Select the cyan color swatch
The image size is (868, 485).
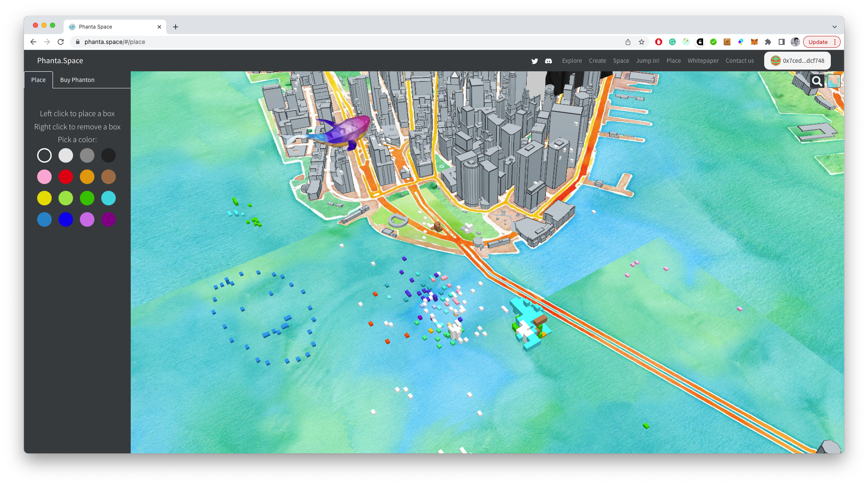108,198
